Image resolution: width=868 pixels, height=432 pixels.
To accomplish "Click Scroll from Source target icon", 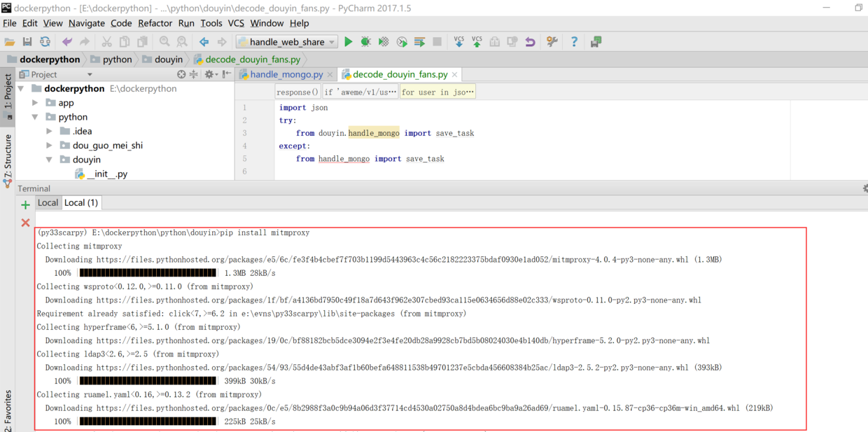I will point(181,74).
